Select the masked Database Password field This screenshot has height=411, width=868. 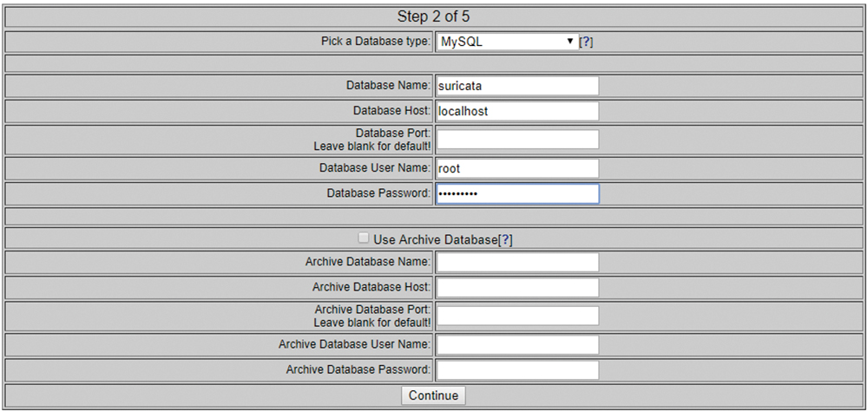pyautogui.click(x=517, y=193)
